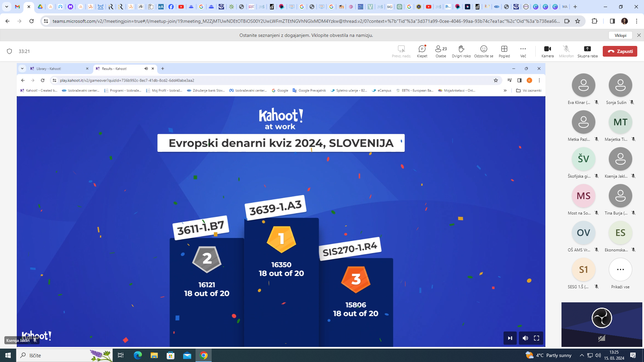Expand tab search dropdown in shared browser

point(22,68)
